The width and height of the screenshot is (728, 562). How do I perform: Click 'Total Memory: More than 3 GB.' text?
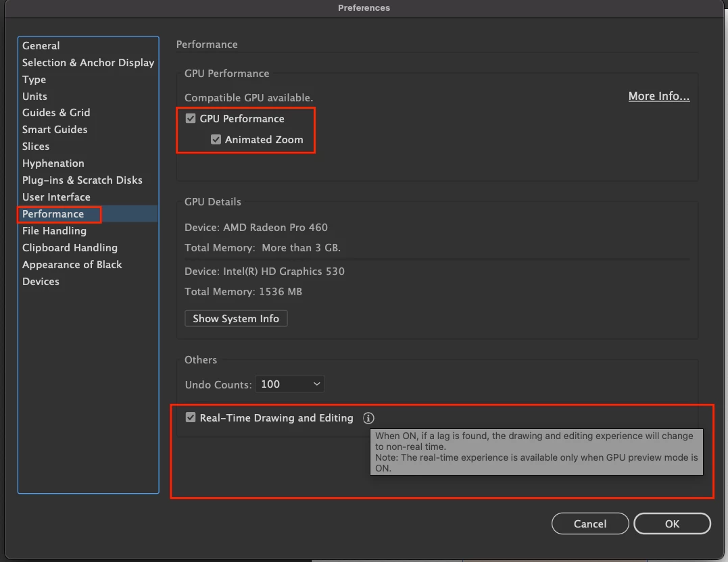[x=262, y=248]
